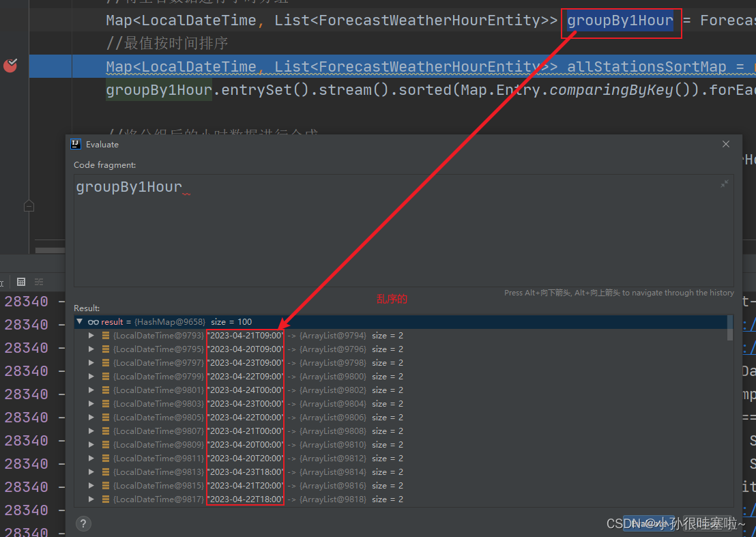
Task: Click the red notification icon on the left edge
Action: coord(10,66)
